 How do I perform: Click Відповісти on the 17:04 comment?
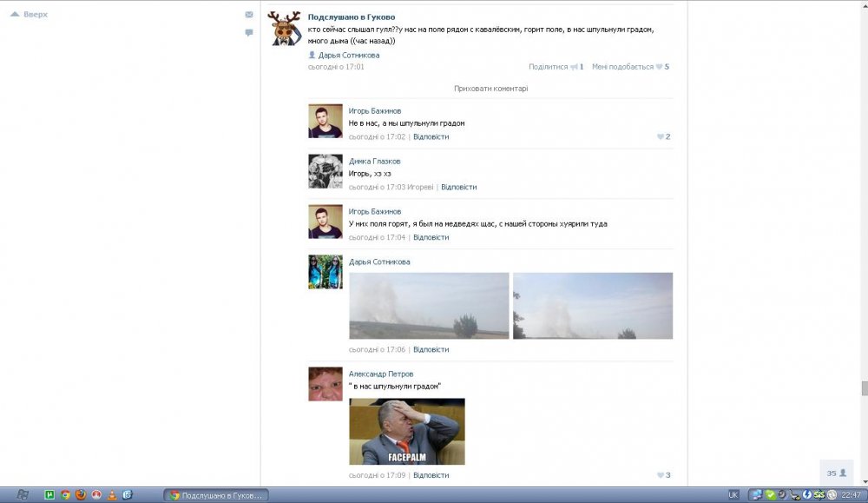(x=431, y=238)
